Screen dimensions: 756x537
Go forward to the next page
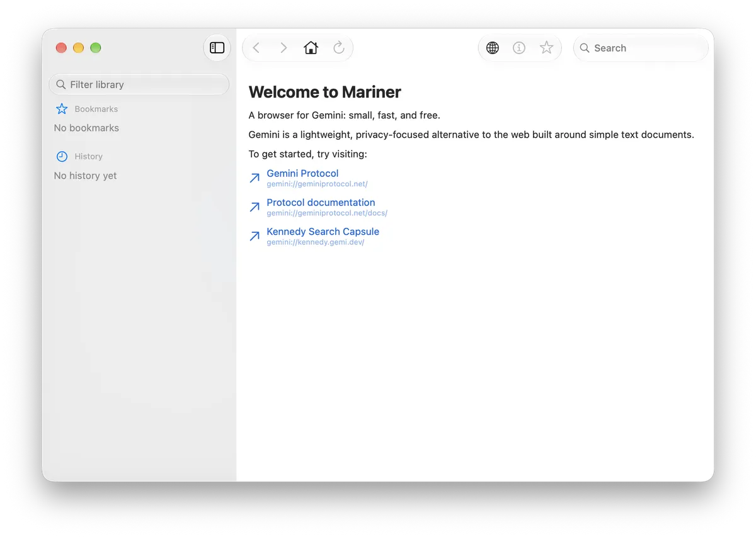pyautogui.click(x=283, y=48)
